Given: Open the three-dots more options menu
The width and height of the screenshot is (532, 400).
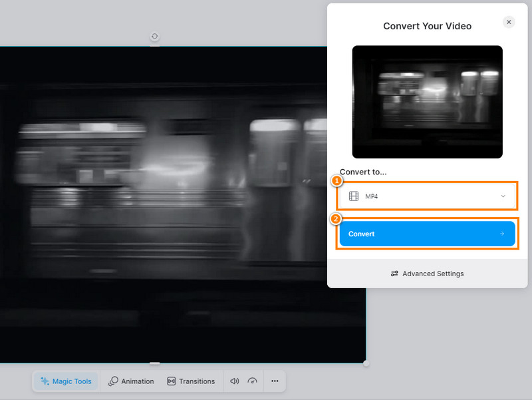Looking at the screenshot, I should pyautogui.click(x=275, y=381).
